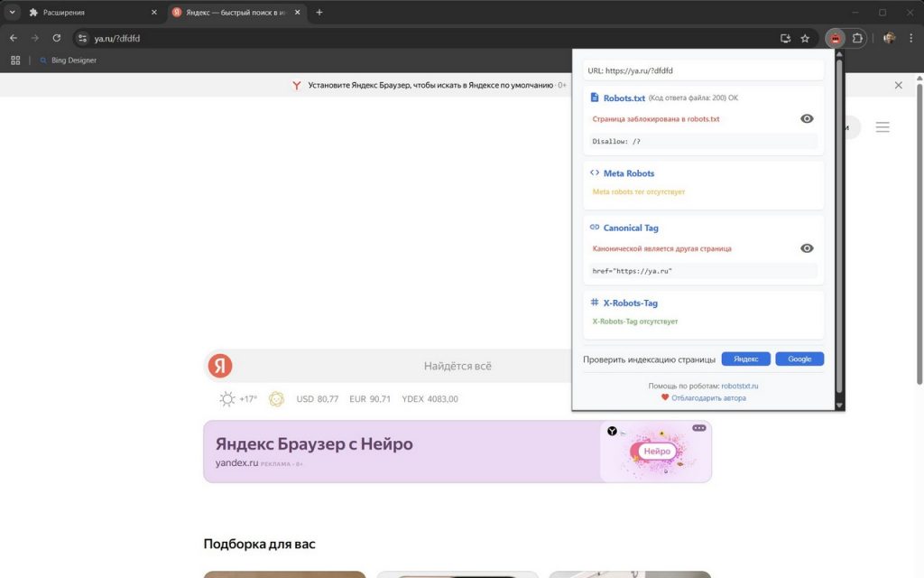Open the Bing Designer bookmark
The image size is (924, 578).
pos(68,61)
